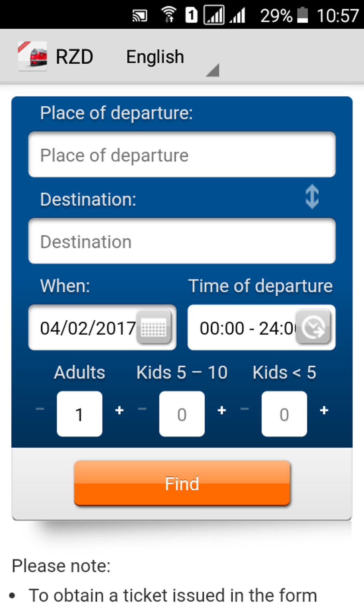
Task: Increase the number of Adults
Action: 120,411
